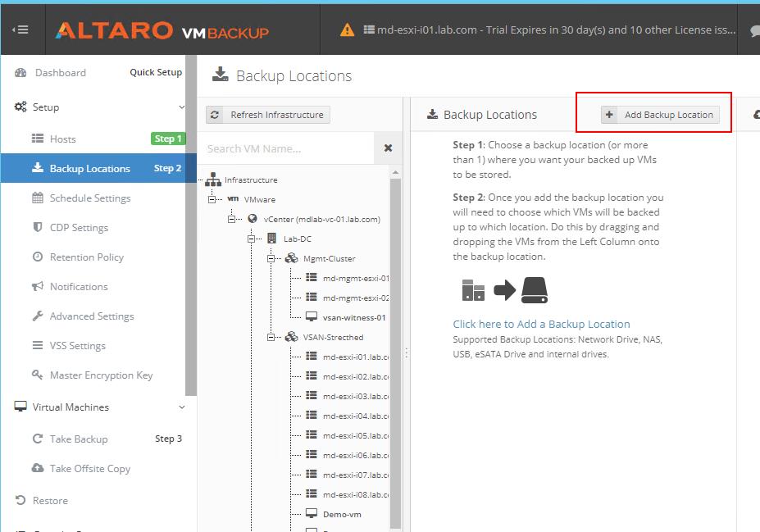Click the Advanced Settings wrench icon
760x532 pixels.
[x=38, y=316]
